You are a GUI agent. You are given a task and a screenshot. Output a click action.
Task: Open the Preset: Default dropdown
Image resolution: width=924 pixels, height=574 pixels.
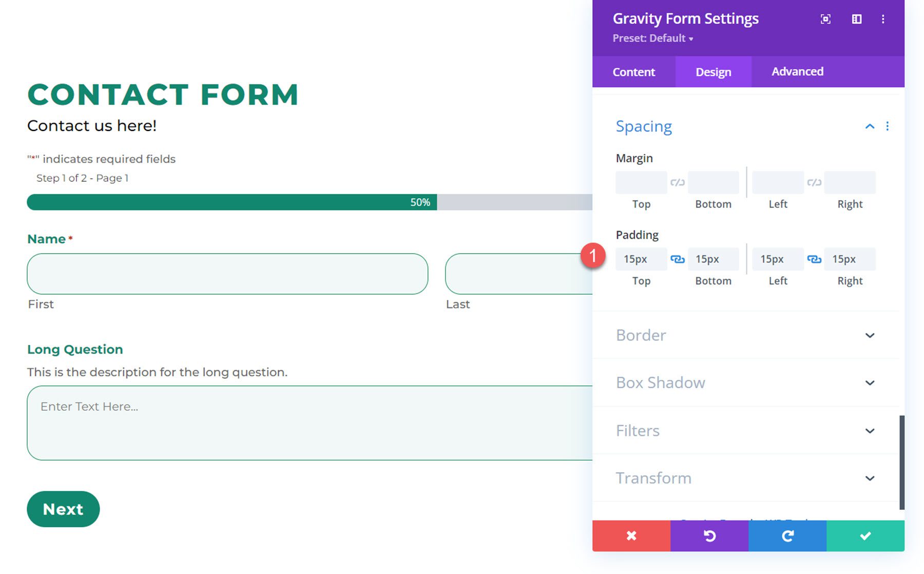pos(653,39)
